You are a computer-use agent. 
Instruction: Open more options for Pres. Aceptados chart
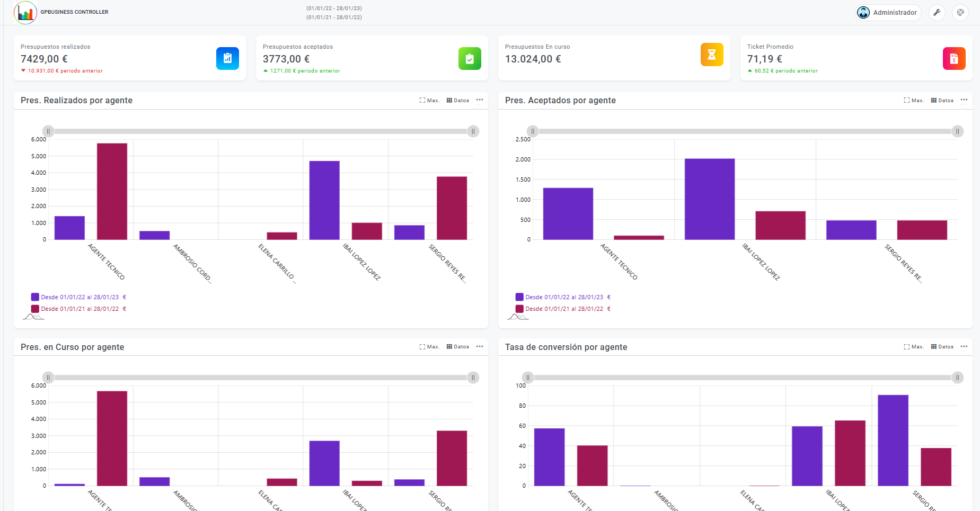pyautogui.click(x=964, y=100)
